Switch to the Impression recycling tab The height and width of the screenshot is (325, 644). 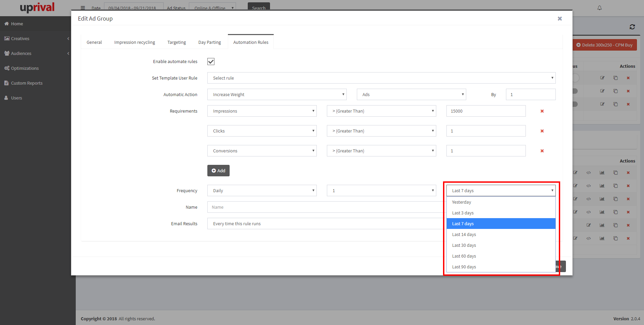[x=135, y=42]
